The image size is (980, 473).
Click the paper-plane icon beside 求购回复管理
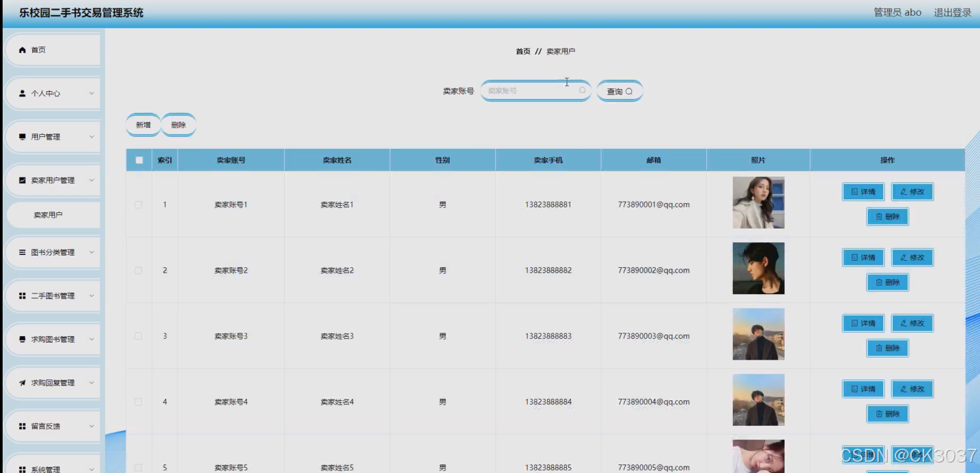click(x=22, y=383)
